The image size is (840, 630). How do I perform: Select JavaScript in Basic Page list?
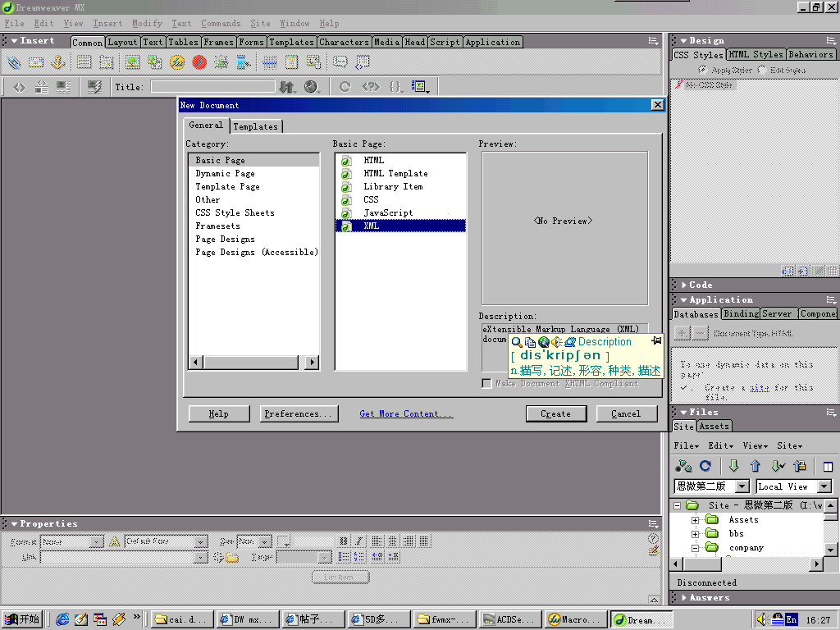pos(388,212)
